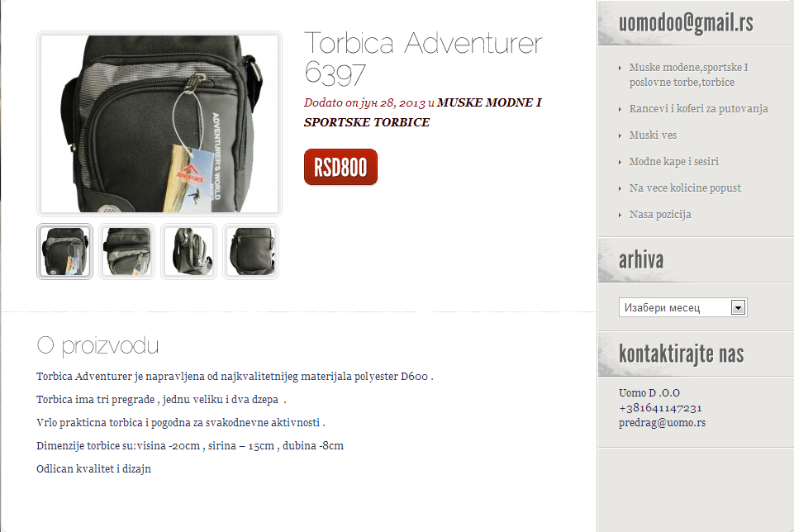This screenshot has height=532, width=794.
Task: Click the uomodoo@gmail.rs sidebar heading
Action: [686, 23]
